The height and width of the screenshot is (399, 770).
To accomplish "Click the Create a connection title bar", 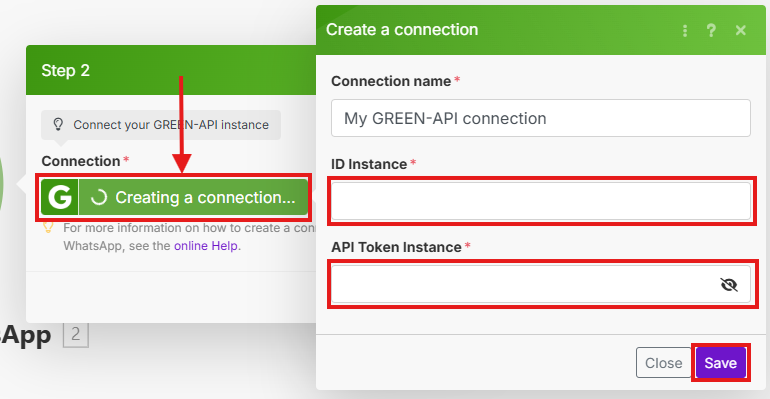I will pyautogui.click(x=541, y=30).
